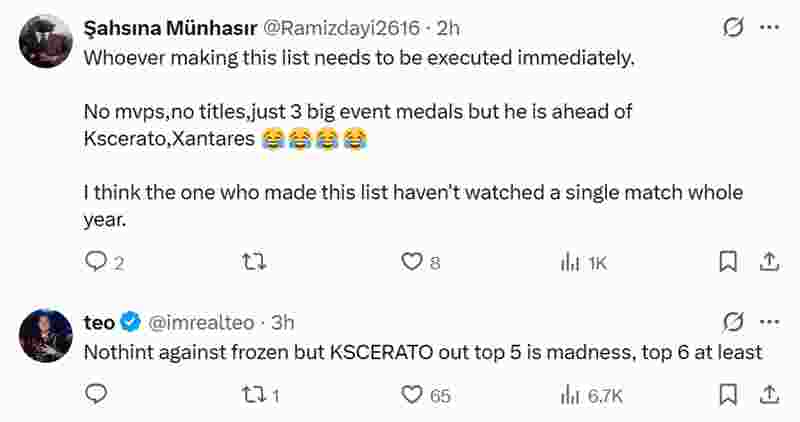Click Grok icon on teo's tweet
Screen dimensions: 800x422
coord(733,322)
